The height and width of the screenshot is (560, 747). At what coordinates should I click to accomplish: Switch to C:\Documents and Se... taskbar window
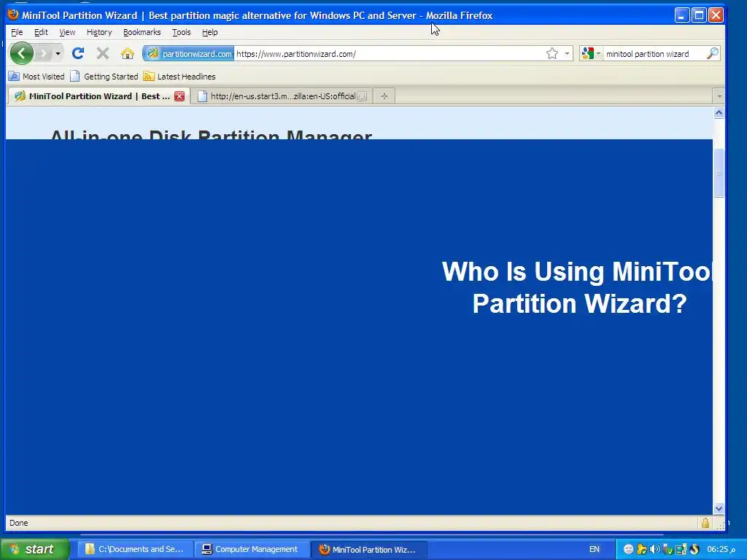click(134, 549)
